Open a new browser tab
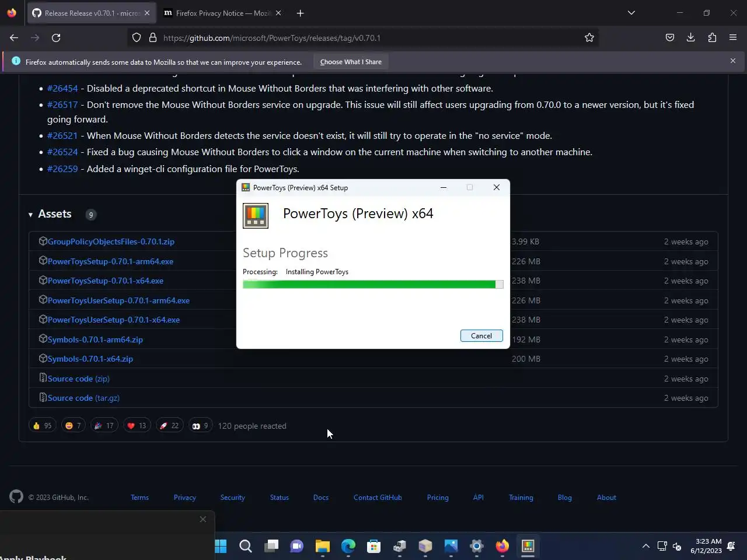 click(x=300, y=13)
